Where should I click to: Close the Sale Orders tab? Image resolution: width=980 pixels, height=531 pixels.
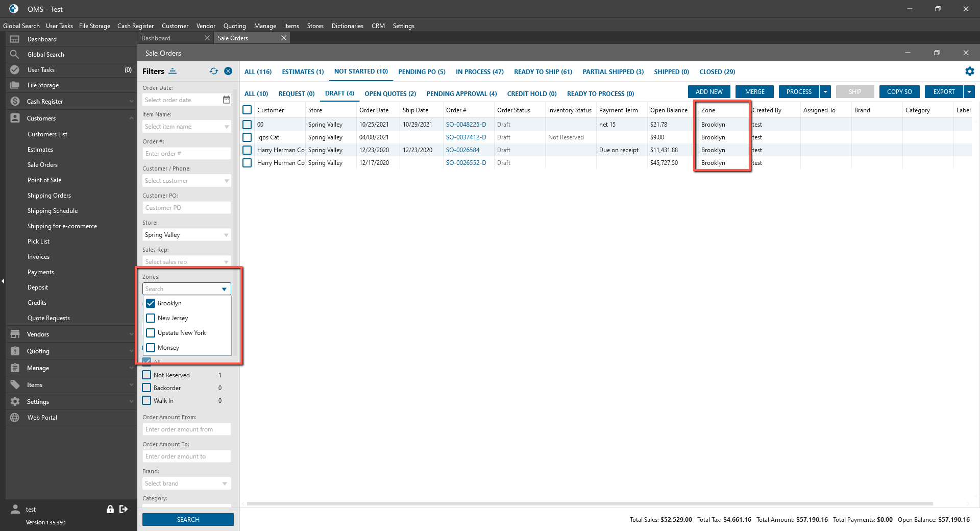pyautogui.click(x=284, y=38)
